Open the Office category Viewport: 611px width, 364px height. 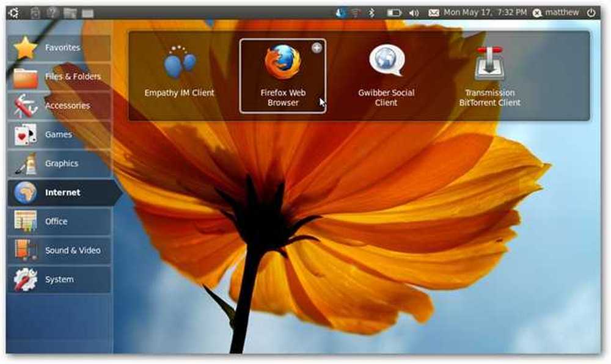click(x=59, y=222)
